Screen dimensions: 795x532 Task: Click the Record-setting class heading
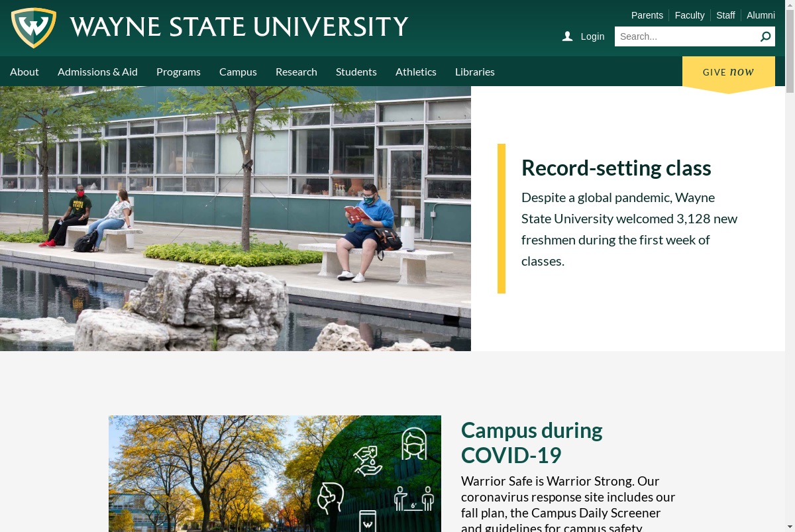pos(616,168)
